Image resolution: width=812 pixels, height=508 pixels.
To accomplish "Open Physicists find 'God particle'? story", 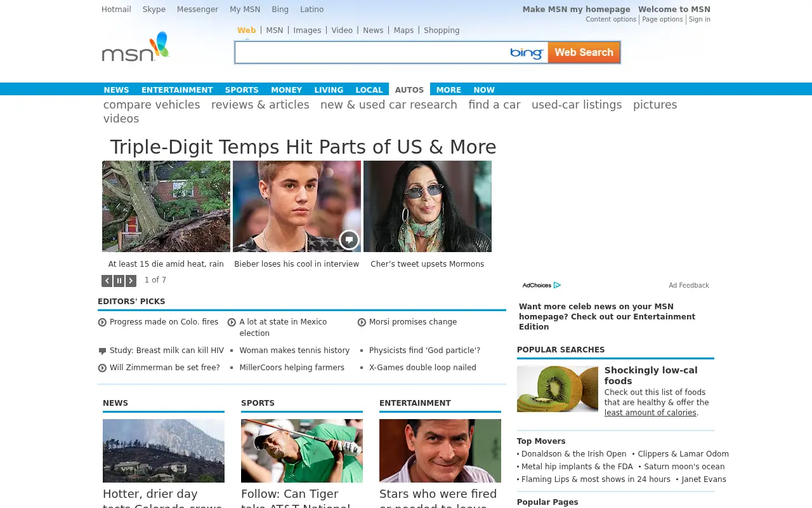I will [424, 351].
